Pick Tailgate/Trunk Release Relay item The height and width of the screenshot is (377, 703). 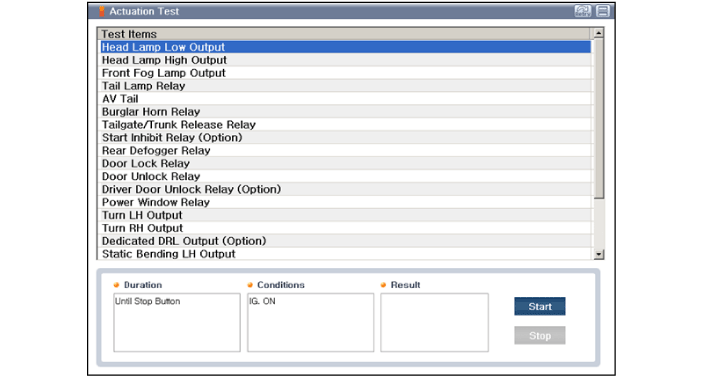(x=345, y=125)
